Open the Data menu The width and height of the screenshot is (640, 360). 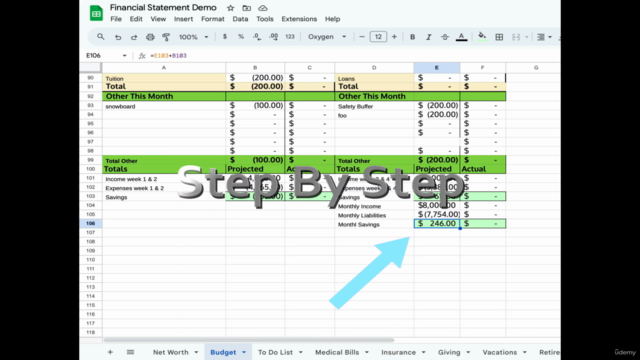(240, 19)
